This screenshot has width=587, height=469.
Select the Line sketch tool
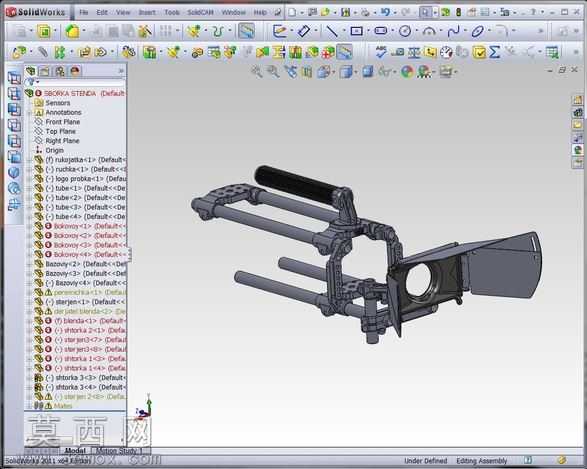(332, 31)
